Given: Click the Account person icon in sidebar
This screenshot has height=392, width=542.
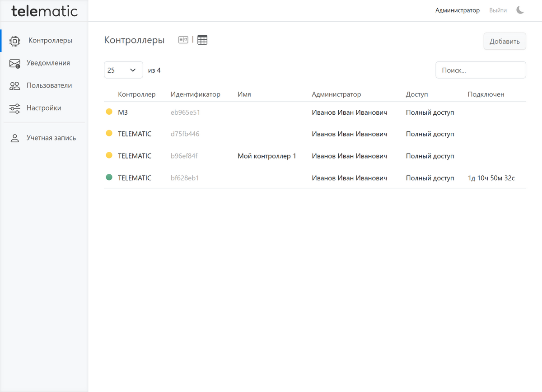Looking at the screenshot, I should tap(15, 138).
